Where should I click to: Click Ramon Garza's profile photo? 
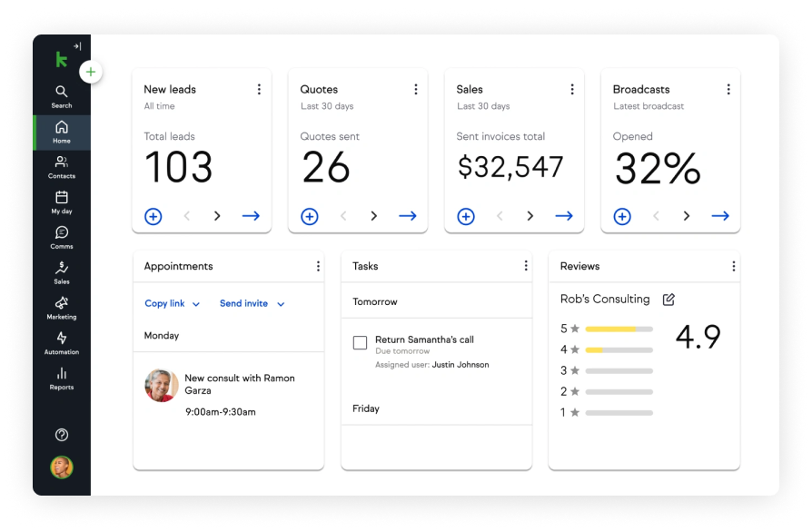[x=161, y=386]
